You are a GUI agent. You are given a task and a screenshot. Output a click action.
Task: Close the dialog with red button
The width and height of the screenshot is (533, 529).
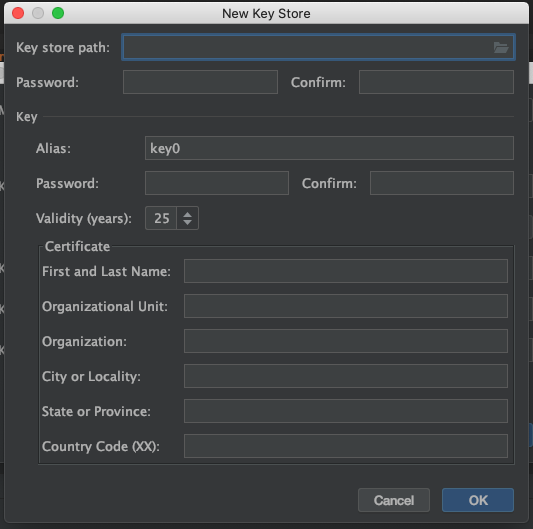tap(18, 13)
